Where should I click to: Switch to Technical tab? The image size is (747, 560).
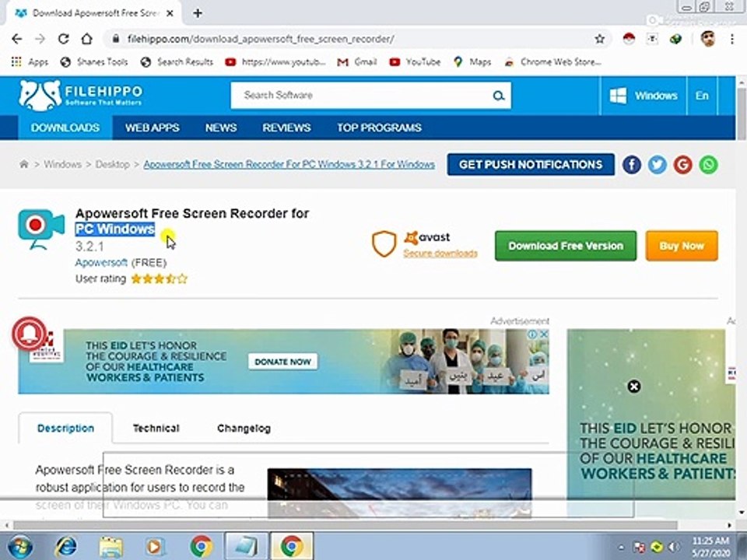(156, 428)
